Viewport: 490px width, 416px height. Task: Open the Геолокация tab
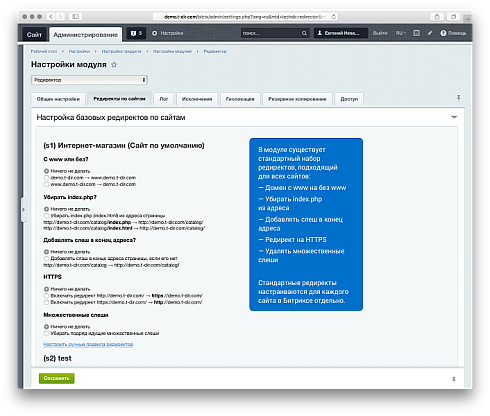(240, 99)
